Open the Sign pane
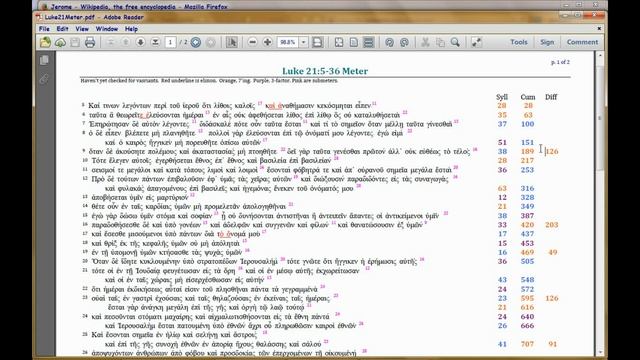This screenshot has height=360, width=640. (x=547, y=42)
